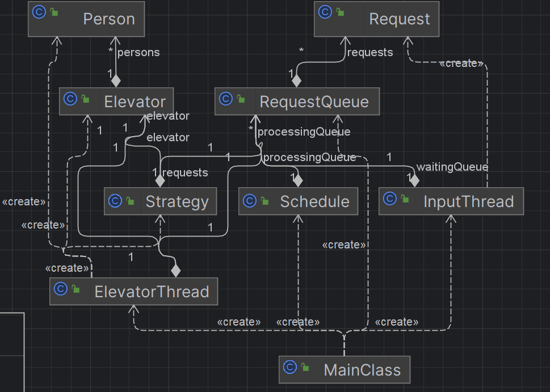Click the class icon on ElevatorThread node
The image size is (550, 392).
pyautogui.click(x=61, y=289)
